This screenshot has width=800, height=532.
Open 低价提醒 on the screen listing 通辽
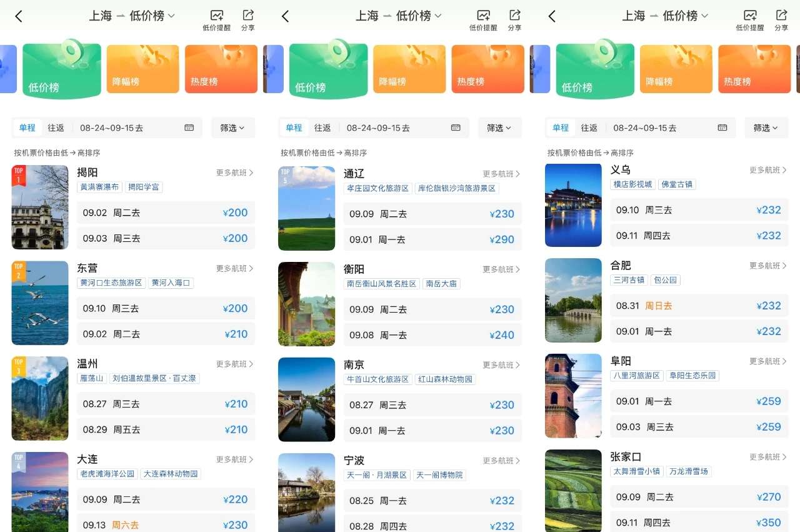coord(483,20)
